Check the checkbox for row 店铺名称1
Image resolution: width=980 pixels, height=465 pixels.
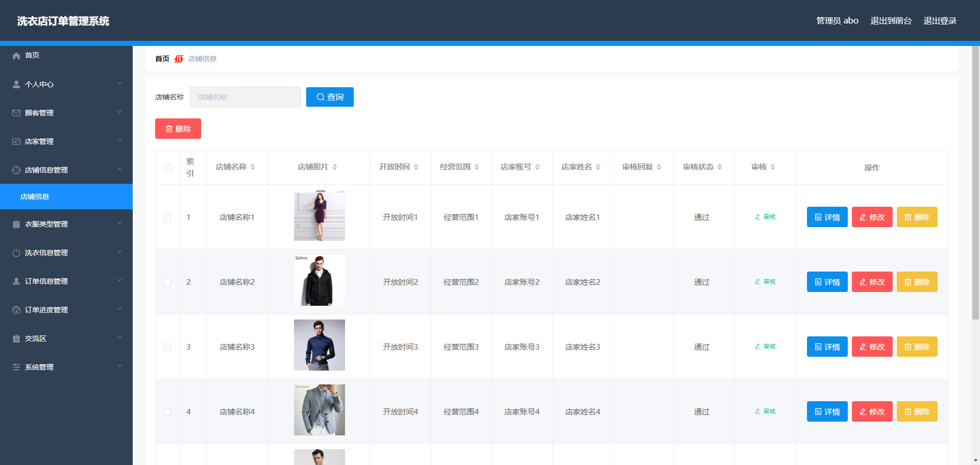167,217
